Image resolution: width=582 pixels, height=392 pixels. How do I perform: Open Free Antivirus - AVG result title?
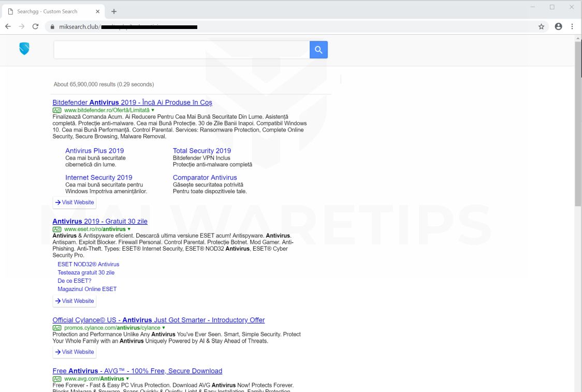coord(137,371)
